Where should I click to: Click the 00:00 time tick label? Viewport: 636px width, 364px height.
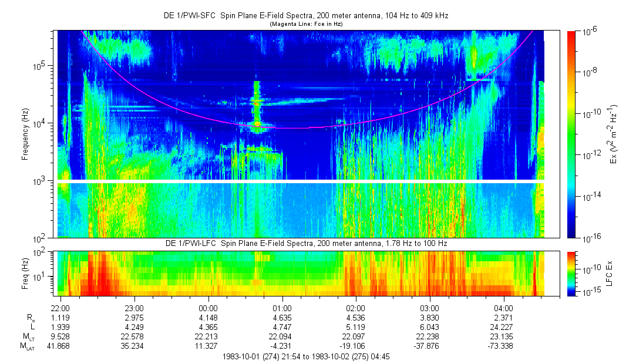(x=208, y=308)
